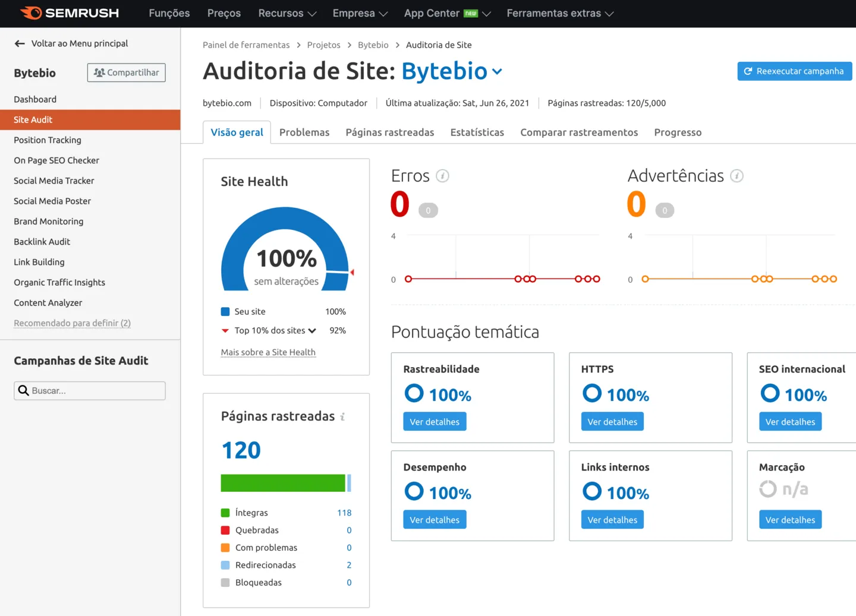Click the 118 Íntegras pages count
The height and width of the screenshot is (616, 856).
344,513
